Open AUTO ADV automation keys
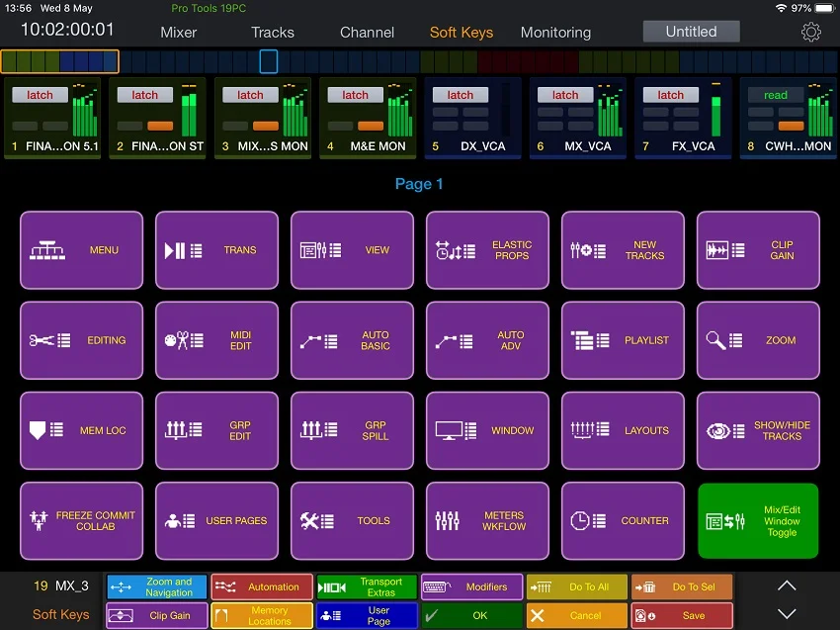Screen dimensions: 840x630 pyautogui.click(x=487, y=340)
